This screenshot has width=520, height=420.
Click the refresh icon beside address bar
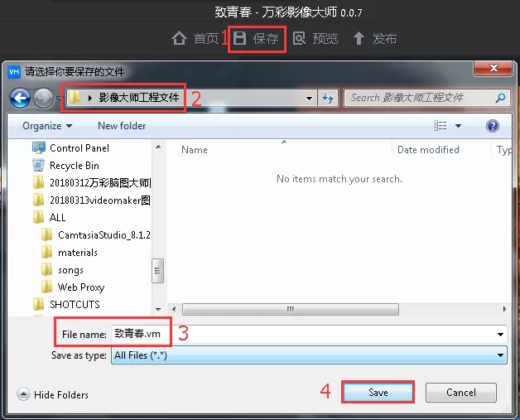click(x=328, y=98)
